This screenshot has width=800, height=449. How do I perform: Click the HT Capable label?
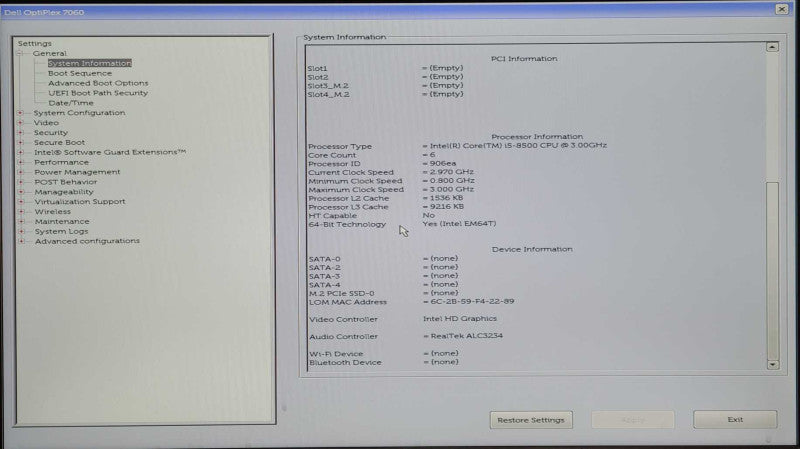(333, 216)
